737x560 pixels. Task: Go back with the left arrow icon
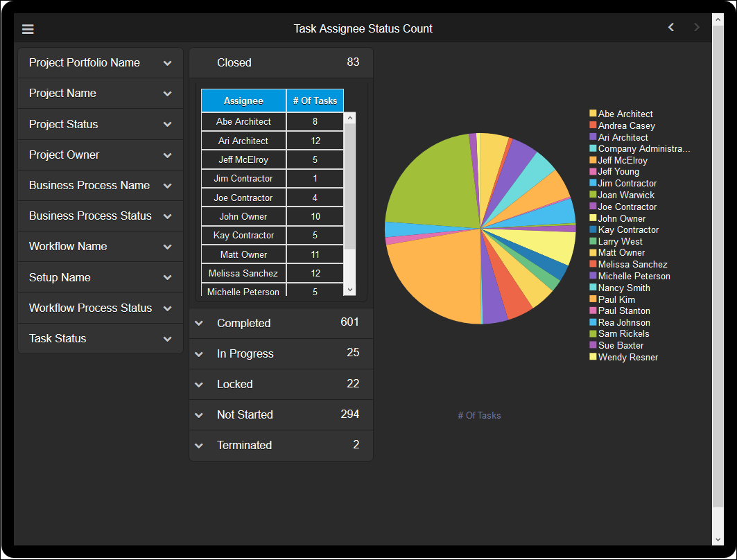coord(671,28)
